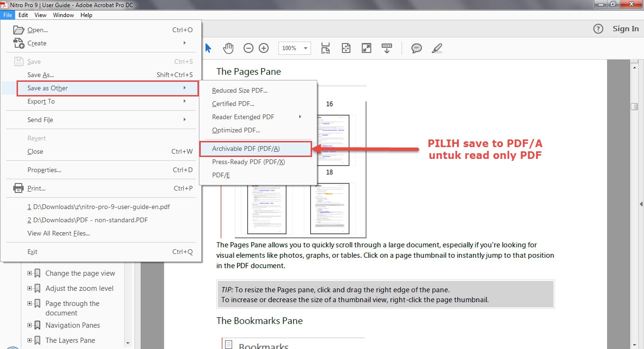Jump to 'Navigation Panes' bookmark

[x=72, y=325]
